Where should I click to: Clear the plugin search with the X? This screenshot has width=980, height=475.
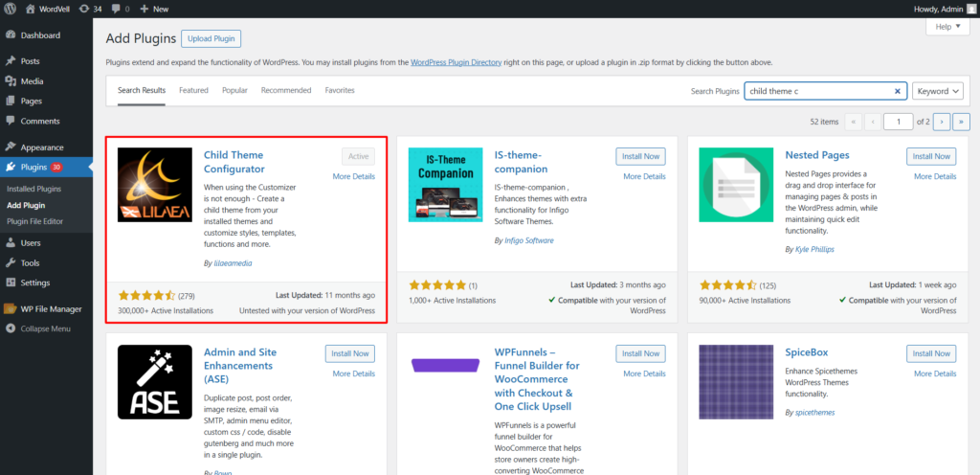tap(898, 91)
